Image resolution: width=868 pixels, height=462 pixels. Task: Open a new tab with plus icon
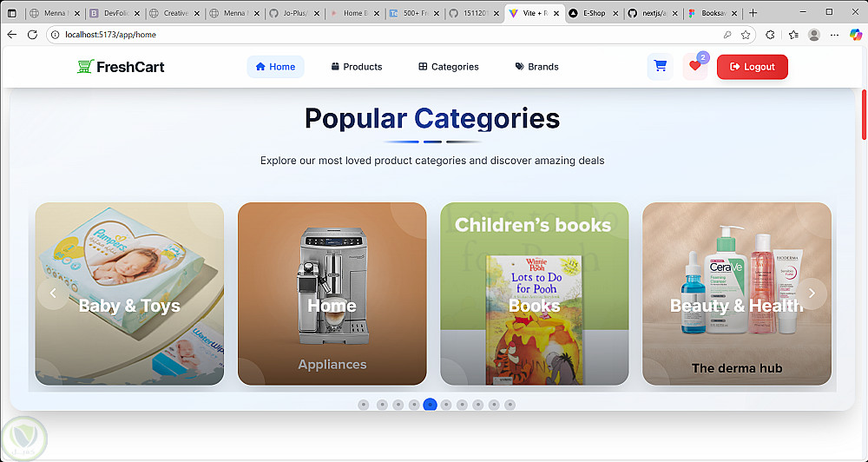[x=753, y=13]
